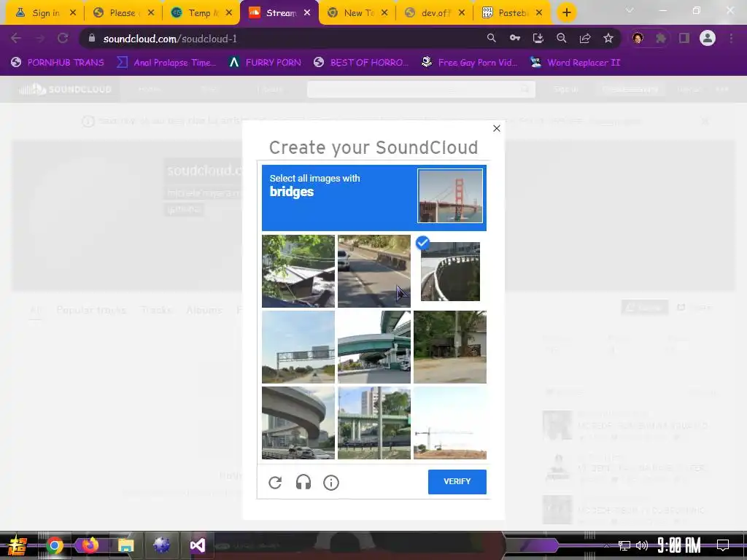Open the notification center
747x560 pixels.
[722, 545]
